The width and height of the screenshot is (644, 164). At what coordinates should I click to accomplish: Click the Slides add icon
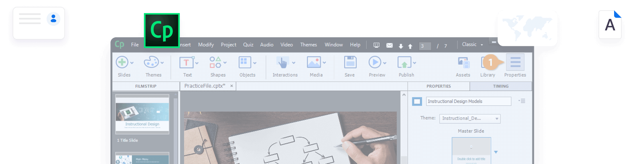coord(122,62)
